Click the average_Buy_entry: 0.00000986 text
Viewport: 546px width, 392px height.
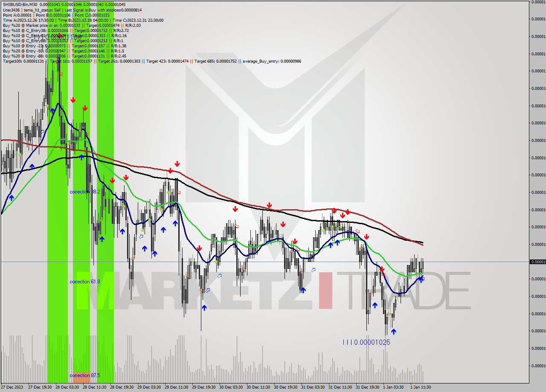(x=272, y=61)
